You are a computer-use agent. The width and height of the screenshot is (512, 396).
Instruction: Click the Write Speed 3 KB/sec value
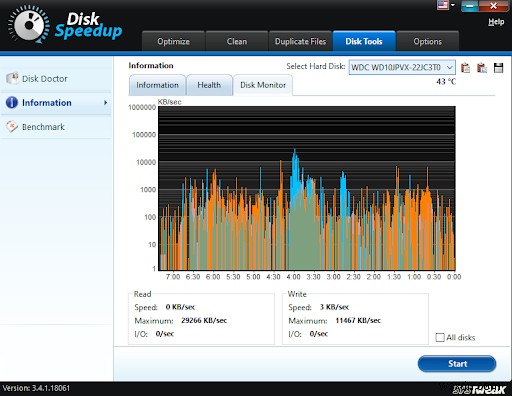pyautogui.click(x=334, y=307)
